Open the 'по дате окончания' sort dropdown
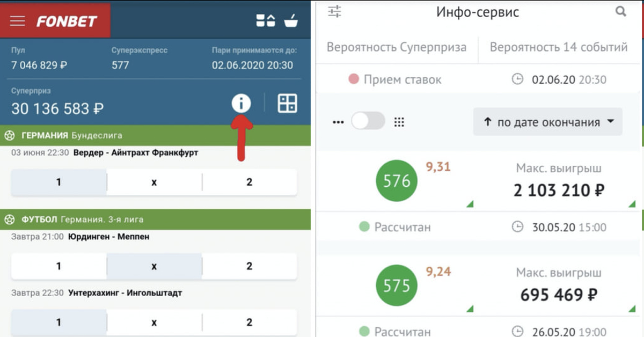This screenshot has width=644, height=337. pyautogui.click(x=548, y=122)
